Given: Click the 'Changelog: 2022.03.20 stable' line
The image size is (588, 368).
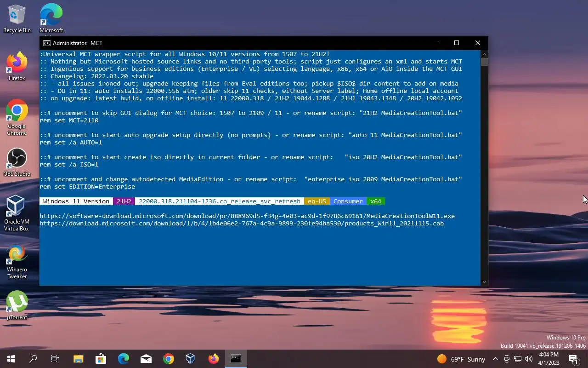Looking at the screenshot, I should tap(96, 76).
